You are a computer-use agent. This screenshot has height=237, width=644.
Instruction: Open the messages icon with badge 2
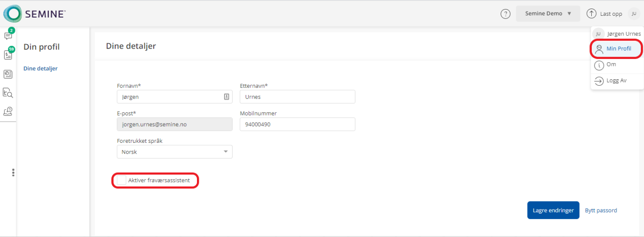coord(8,36)
